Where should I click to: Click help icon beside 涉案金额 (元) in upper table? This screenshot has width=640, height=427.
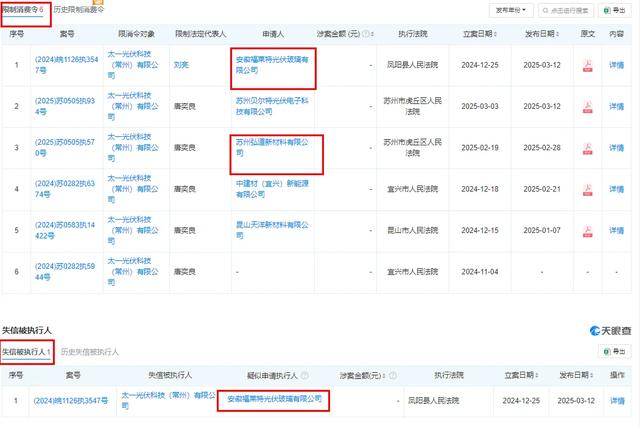tap(366, 34)
